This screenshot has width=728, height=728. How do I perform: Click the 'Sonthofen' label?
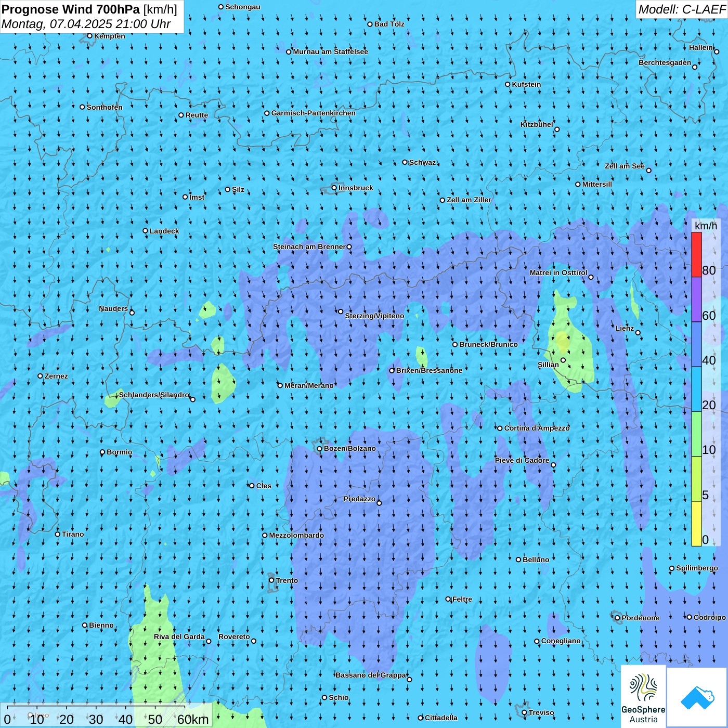coord(105,107)
